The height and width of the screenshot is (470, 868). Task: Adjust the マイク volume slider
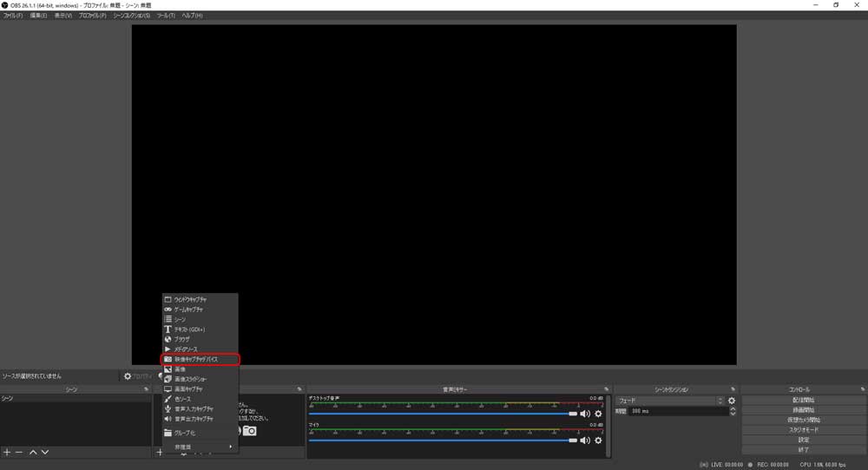tap(443, 441)
